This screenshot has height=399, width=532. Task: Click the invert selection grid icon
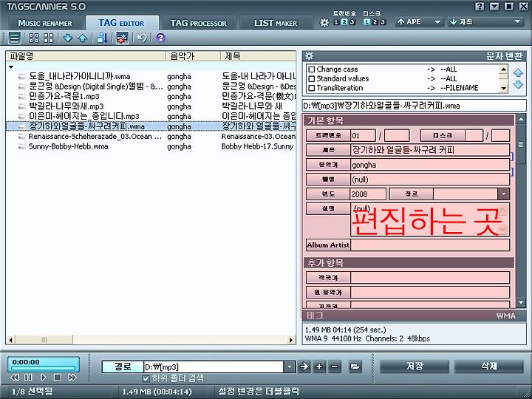click(x=49, y=38)
